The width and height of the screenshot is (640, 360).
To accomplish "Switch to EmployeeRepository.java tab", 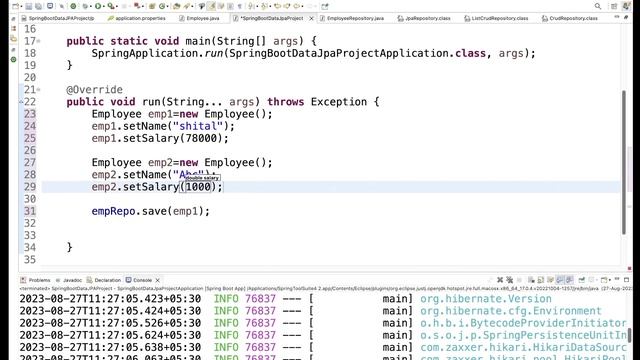I will tap(351, 18).
